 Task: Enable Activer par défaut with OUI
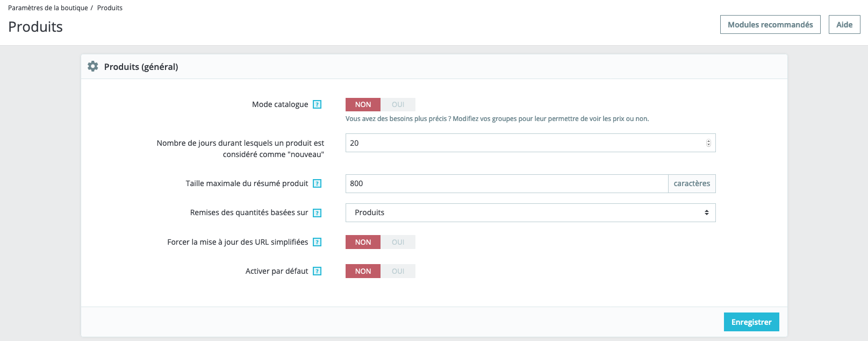[398, 271]
